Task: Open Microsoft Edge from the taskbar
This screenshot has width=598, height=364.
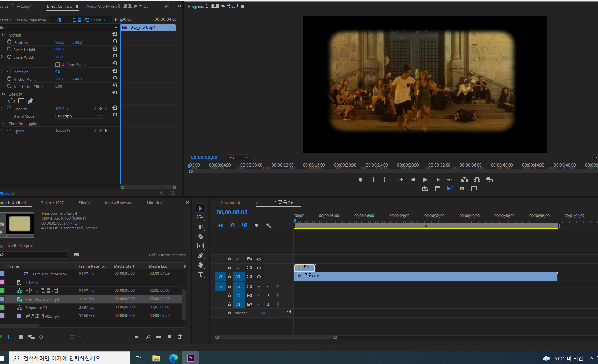Action: (x=174, y=358)
